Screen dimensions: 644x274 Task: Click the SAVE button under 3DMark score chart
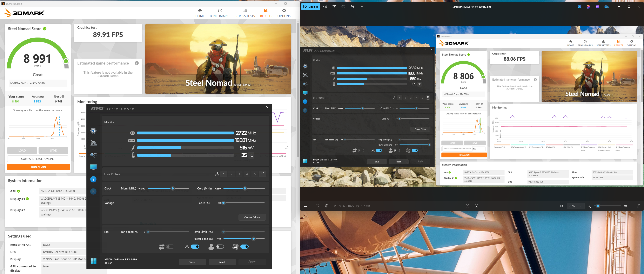[x=53, y=151]
